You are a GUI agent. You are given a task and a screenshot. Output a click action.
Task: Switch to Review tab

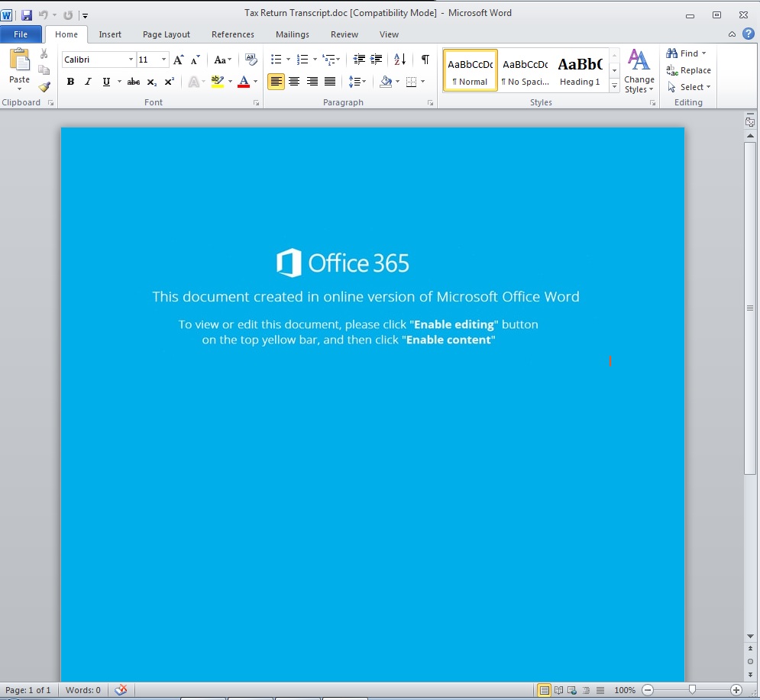coord(344,34)
